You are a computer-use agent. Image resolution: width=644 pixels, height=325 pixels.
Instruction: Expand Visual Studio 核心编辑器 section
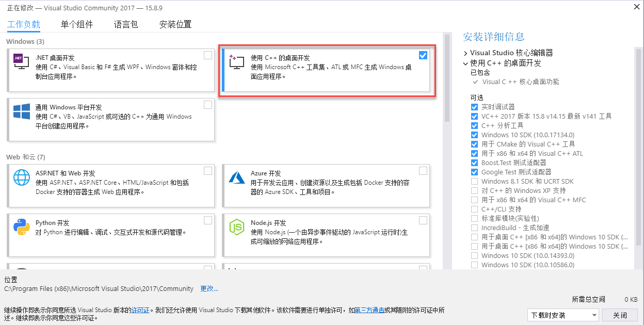(x=465, y=53)
